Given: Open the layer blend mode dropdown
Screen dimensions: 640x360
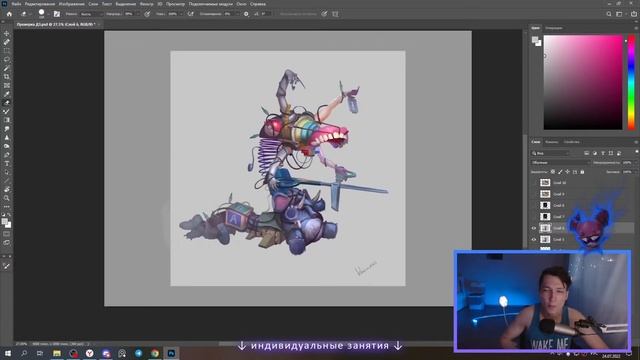Looking at the screenshot, I should pos(560,162).
